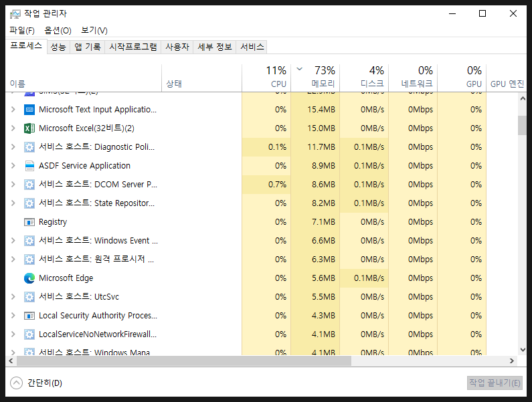Expand 서비스 호스트: UtcSvc row
The height and width of the screenshot is (402, 532).
(13, 296)
